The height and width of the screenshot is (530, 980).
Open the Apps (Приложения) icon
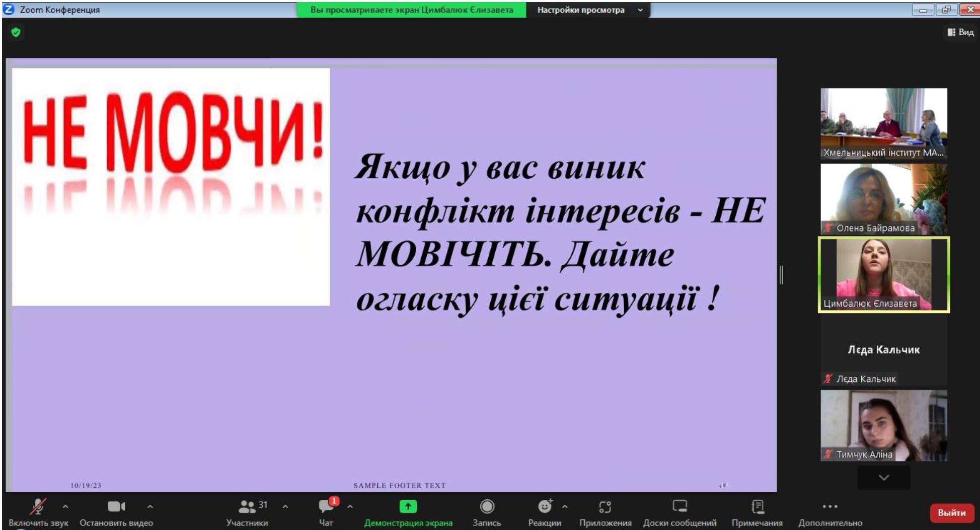pos(605,506)
